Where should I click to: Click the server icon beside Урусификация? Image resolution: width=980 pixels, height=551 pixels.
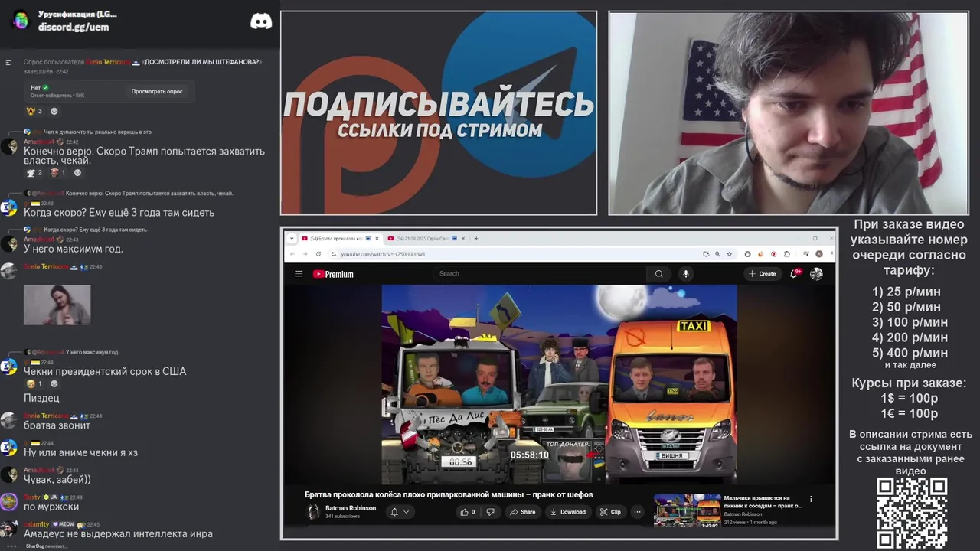21,21
